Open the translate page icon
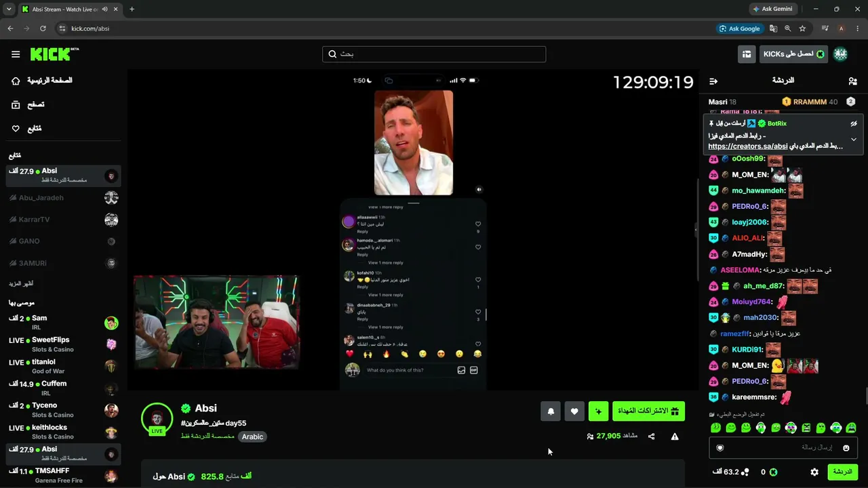This screenshot has width=868, height=488. tap(773, 28)
